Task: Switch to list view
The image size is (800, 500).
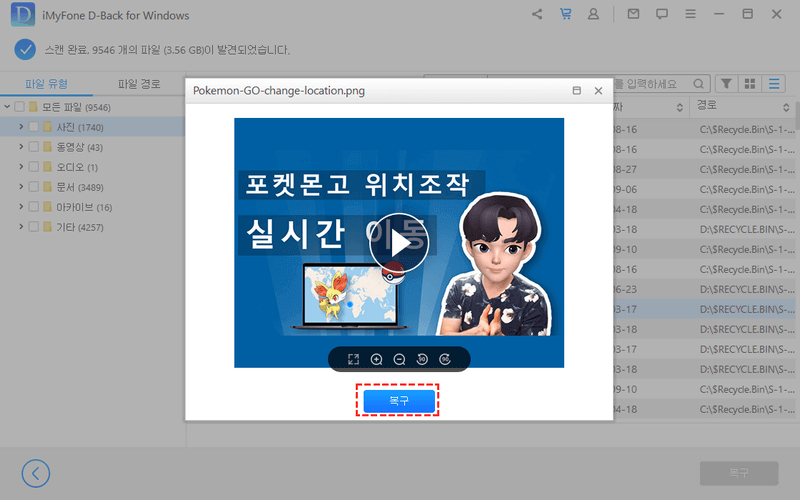Action: (x=773, y=84)
